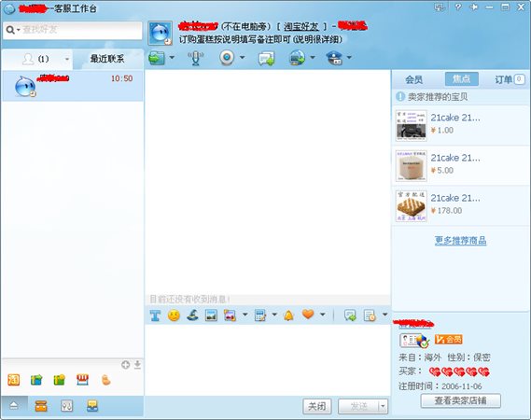Click the 淘宝好友 link in header
The image size is (531, 420).
[x=301, y=26]
